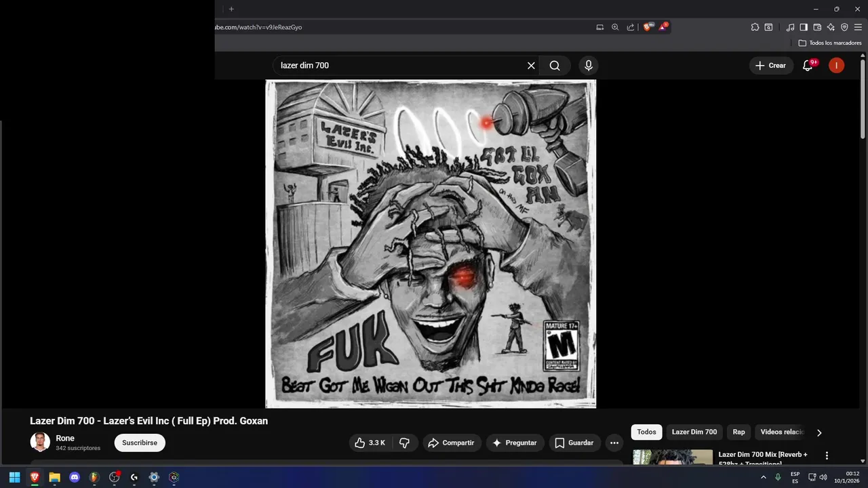This screenshot has height=488, width=868.
Task: Open FL Studio from taskbar
Action: coord(94,477)
